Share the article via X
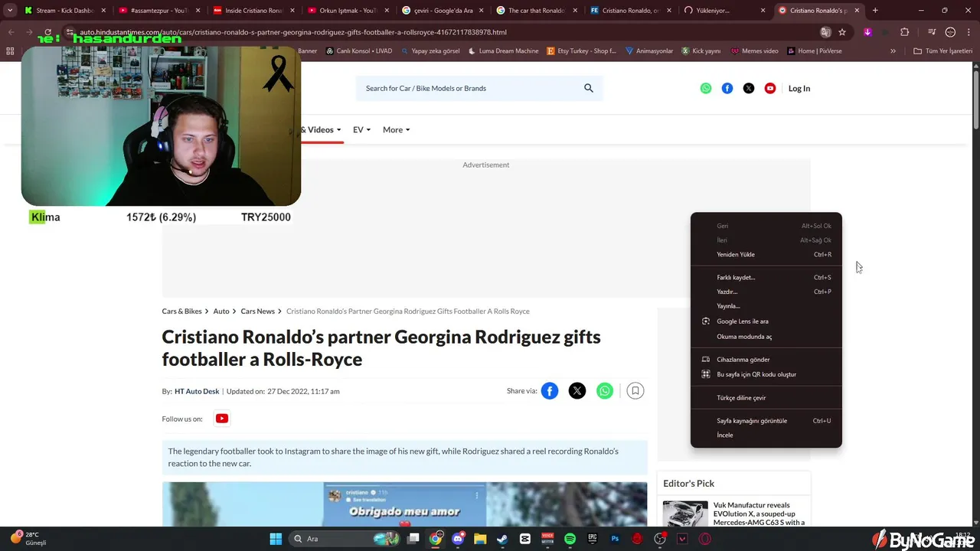 pos(577,391)
